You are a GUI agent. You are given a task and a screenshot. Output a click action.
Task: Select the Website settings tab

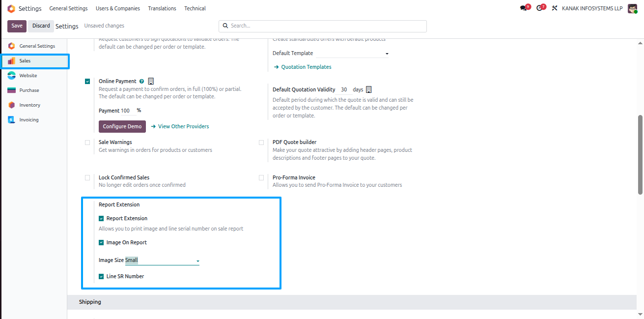tap(33, 76)
